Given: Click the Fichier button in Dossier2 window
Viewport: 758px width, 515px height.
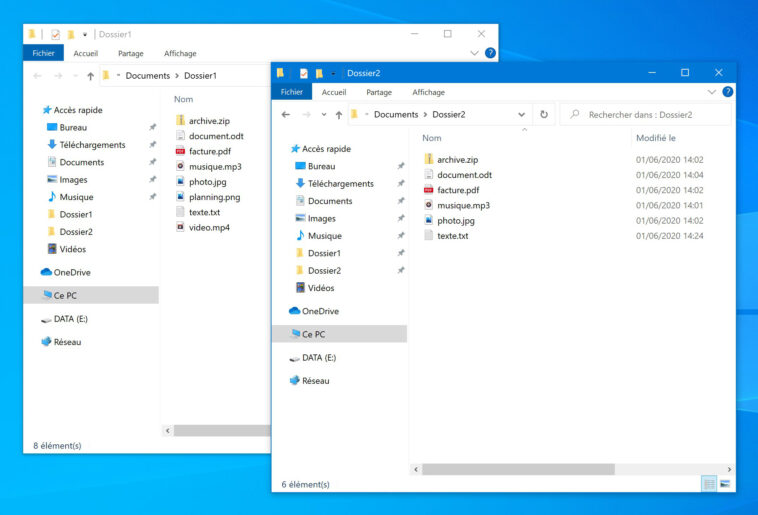Looking at the screenshot, I should [291, 92].
